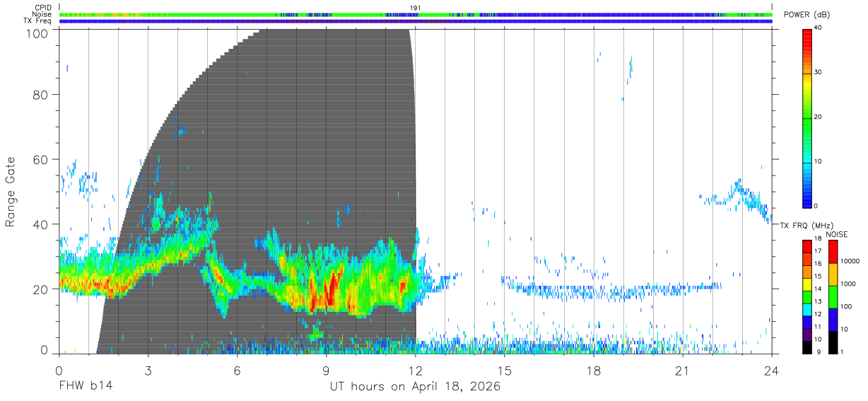The width and height of the screenshot is (868, 401).
Task: Click the UT hour tick label 3
Action: [x=148, y=370]
